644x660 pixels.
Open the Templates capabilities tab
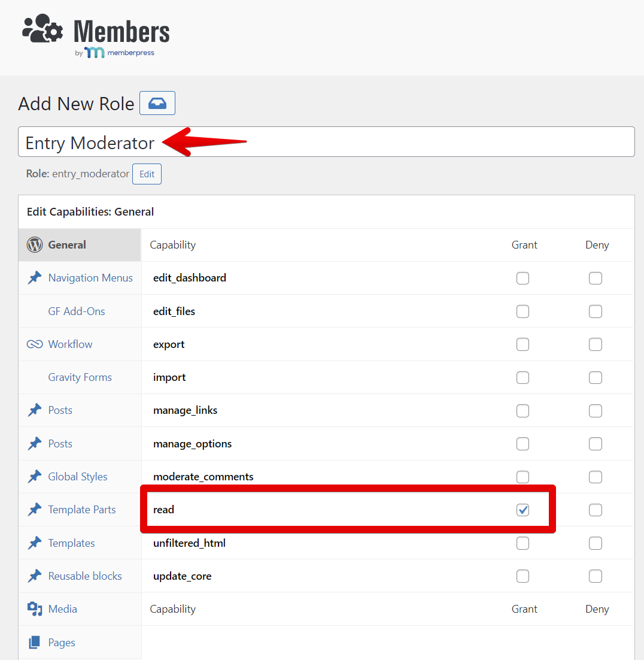coord(71,543)
